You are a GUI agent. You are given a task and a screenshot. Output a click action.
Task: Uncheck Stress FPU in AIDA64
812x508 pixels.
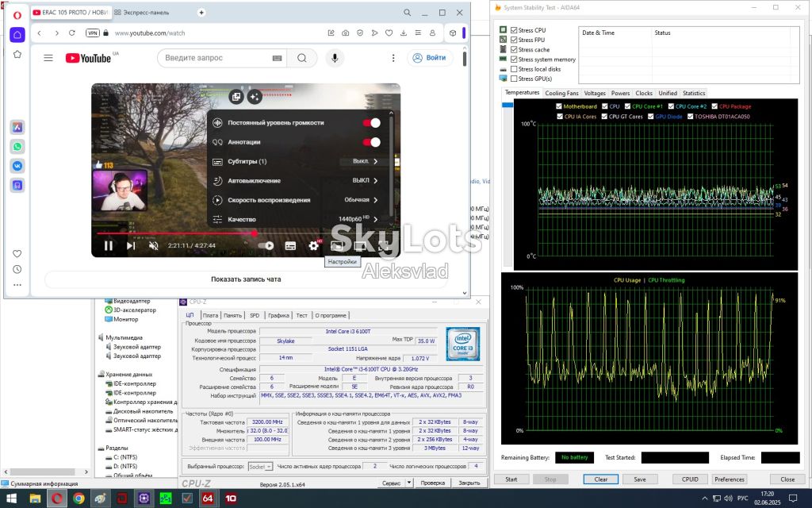pyautogui.click(x=514, y=40)
